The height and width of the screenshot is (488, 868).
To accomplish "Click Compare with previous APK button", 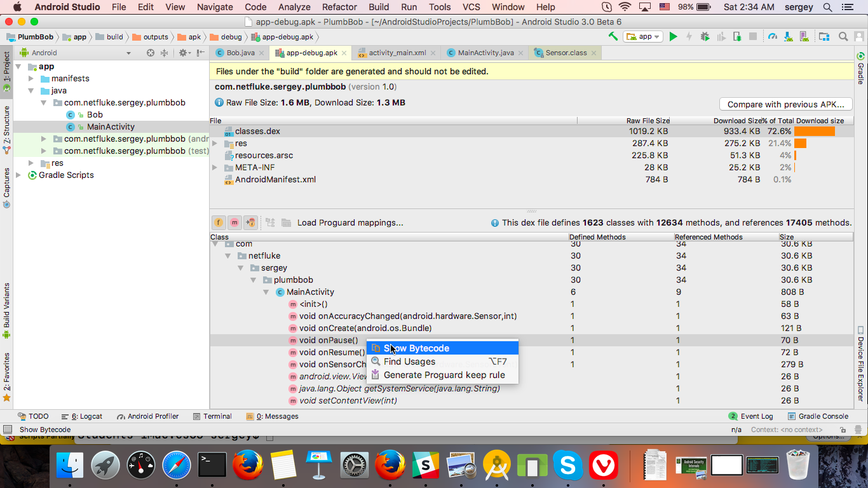I will [785, 104].
